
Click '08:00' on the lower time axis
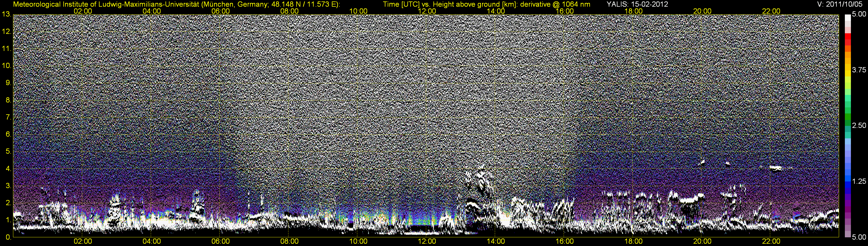click(x=289, y=241)
